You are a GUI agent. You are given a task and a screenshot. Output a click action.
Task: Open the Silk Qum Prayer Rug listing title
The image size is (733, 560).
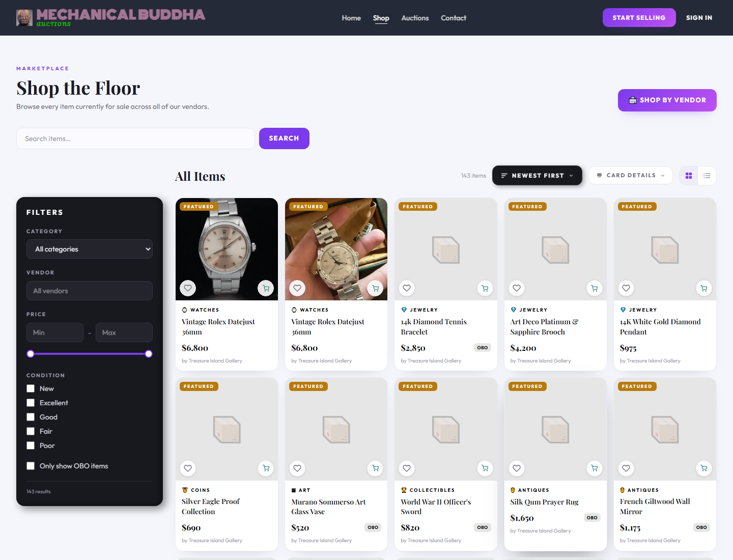click(x=544, y=502)
